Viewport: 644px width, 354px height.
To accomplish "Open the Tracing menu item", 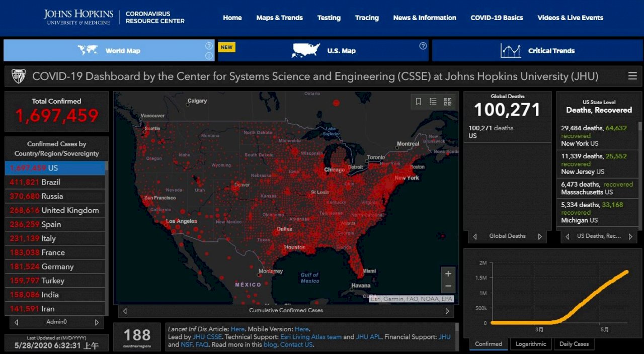I will coord(367,18).
